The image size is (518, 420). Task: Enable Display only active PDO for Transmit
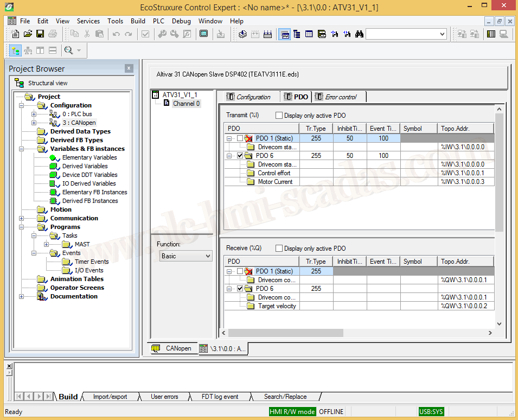[x=279, y=116]
